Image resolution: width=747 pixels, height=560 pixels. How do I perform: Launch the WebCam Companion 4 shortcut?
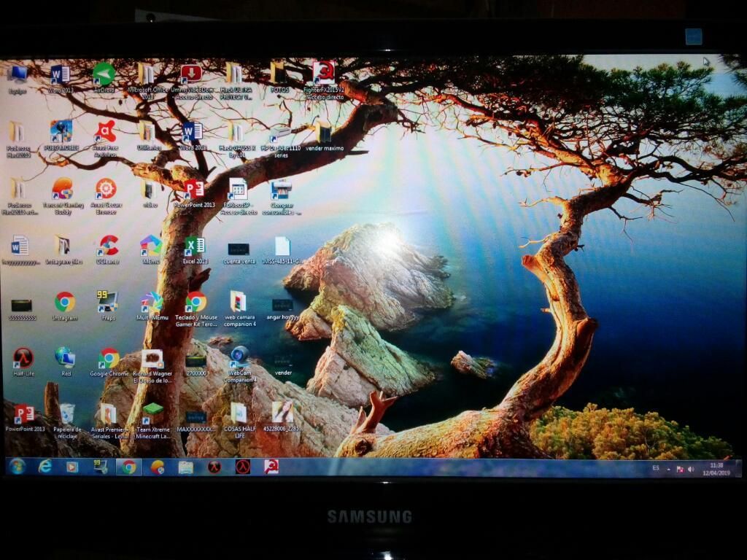(240, 365)
